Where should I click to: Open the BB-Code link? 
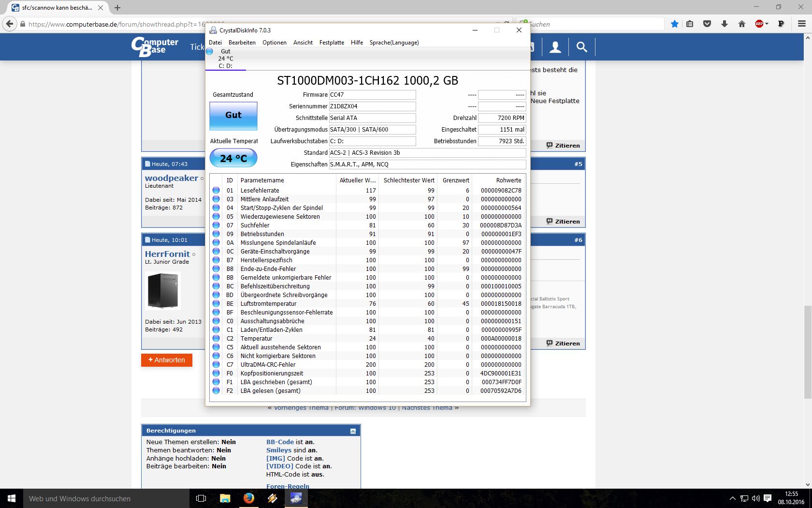pos(280,442)
